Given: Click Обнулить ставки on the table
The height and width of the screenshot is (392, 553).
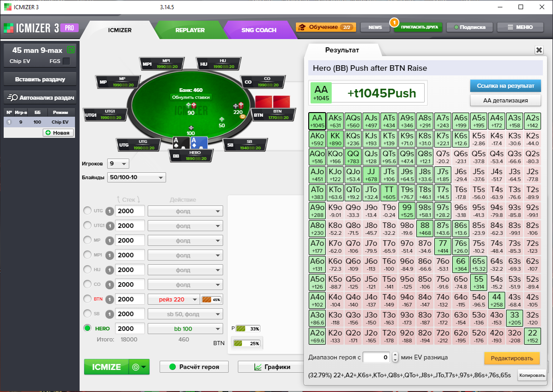Looking at the screenshot, I should click(191, 97).
